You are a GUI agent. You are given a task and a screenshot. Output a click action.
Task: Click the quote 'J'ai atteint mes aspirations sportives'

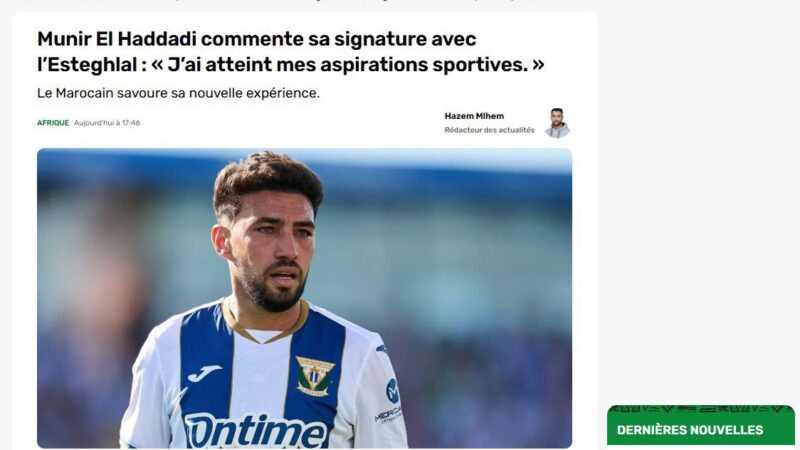click(x=348, y=65)
